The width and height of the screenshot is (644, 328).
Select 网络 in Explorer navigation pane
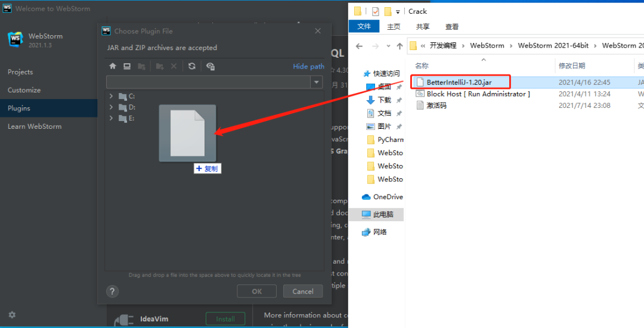374,232
